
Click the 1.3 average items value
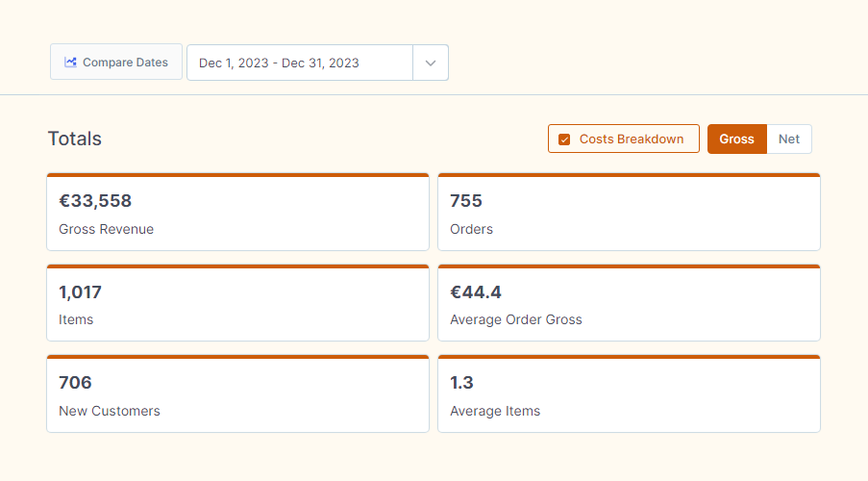click(461, 382)
